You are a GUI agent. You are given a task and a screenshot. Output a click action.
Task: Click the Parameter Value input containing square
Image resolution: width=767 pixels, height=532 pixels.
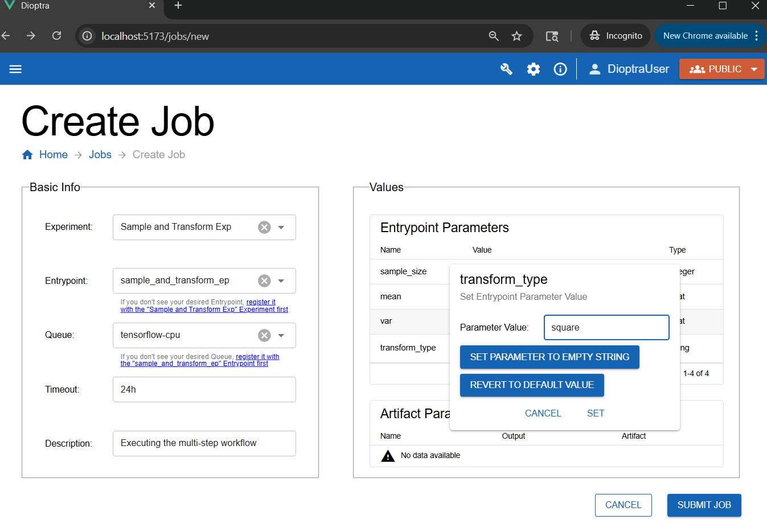[x=606, y=327]
